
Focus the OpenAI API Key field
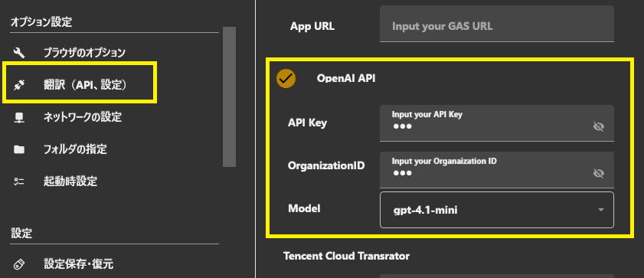[497, 123]
